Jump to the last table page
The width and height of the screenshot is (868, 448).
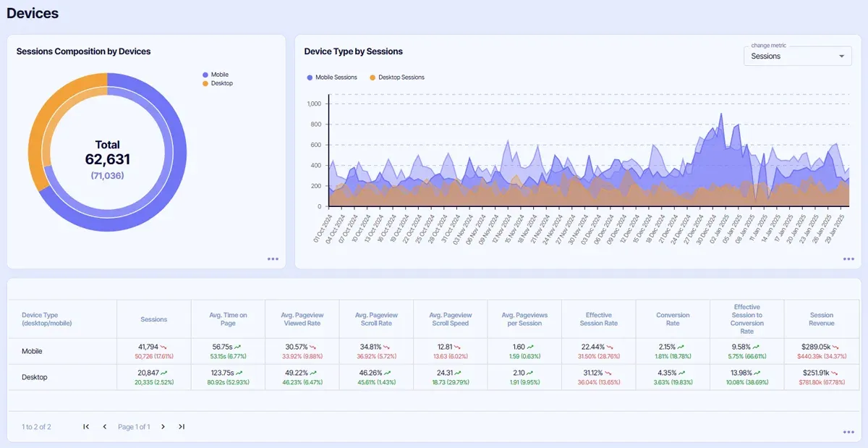click(x=182, y=427)
